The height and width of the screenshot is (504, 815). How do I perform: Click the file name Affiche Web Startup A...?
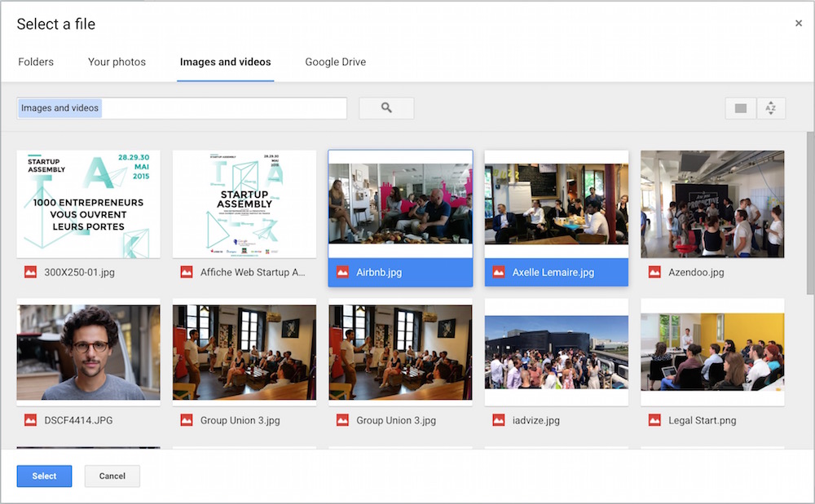pos(253,272)
